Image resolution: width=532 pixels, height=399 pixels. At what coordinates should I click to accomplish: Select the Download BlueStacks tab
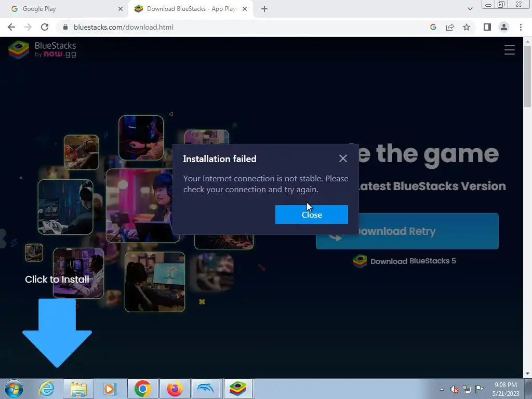[190, 9]
